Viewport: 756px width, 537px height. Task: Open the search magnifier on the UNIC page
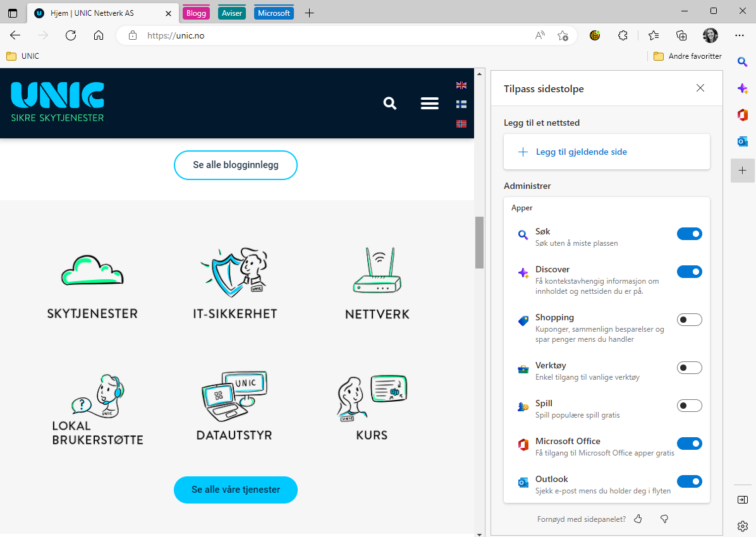tap(390, 103)
